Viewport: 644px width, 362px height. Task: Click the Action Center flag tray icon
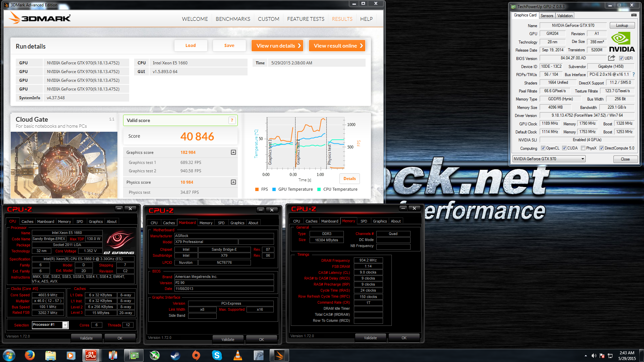click(602, 355)
